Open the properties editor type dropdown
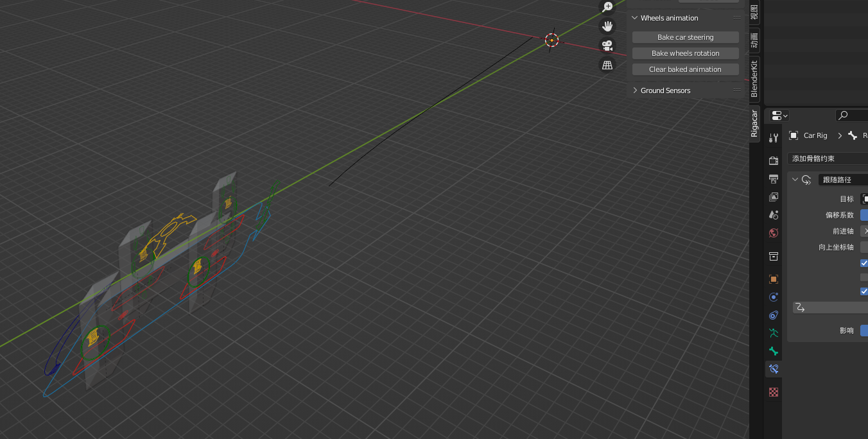Image resolution: width=868 pixels, height=439 pixels. (x=779, y=116)
